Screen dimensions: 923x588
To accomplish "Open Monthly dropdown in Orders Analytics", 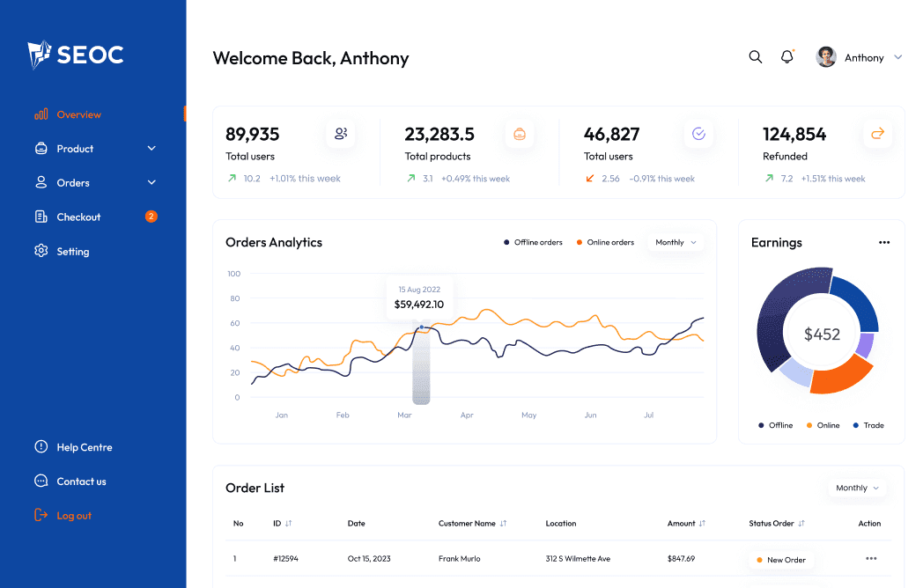I will point(676,242).
